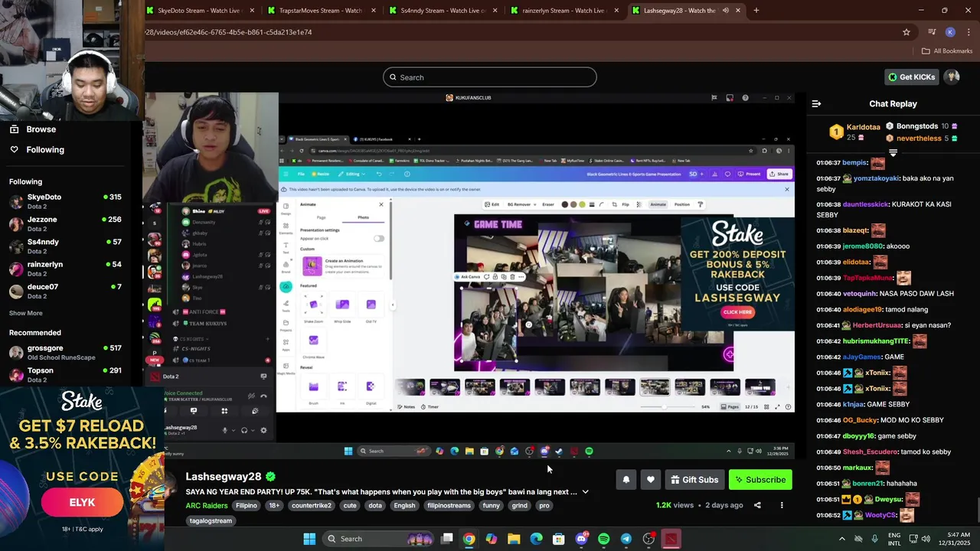Image resolution: width=980 pixels, height=551 pixels.
Task: Click the microphone icon in system tray
Action: pos(874,539)
